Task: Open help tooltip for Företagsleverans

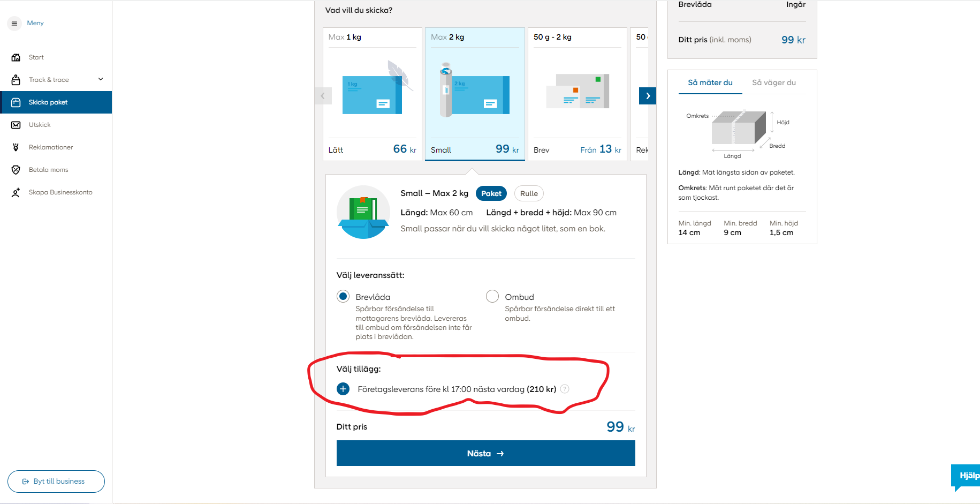Action: (x=565, y=389)
